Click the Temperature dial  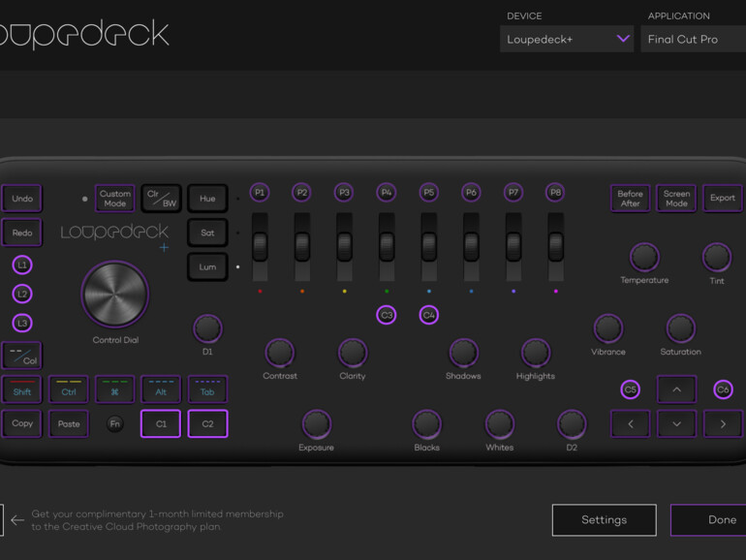644,257
